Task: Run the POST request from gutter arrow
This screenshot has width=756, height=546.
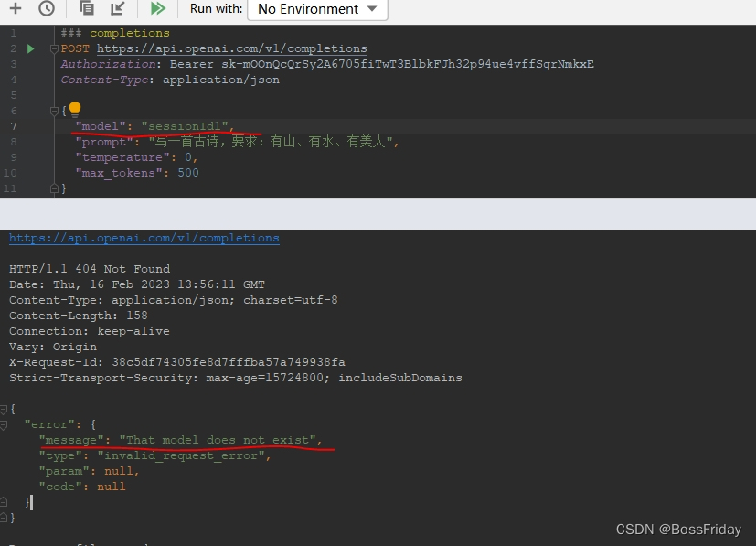Action: click(31, 48)
